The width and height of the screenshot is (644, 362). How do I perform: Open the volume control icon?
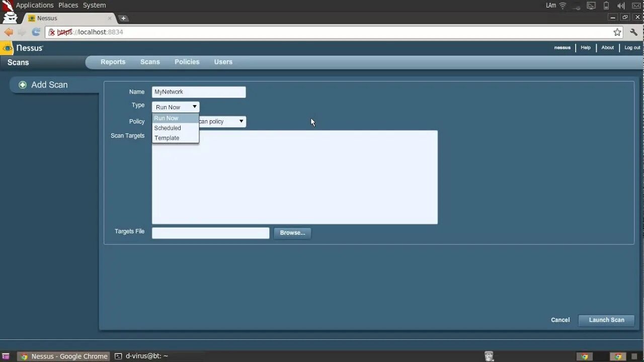click(621, 6)
